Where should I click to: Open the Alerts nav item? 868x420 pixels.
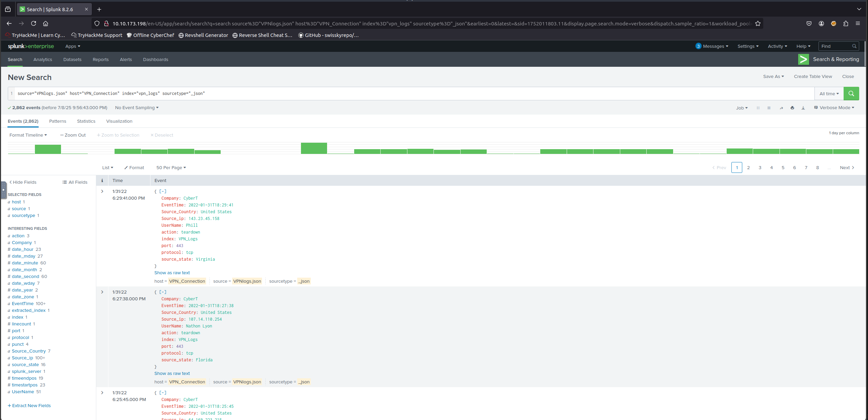pos(126,59)
